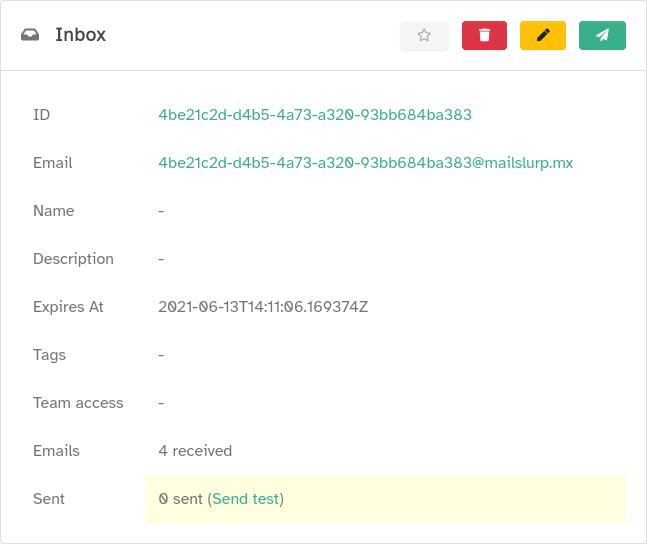647x544 pixels.
Task: Edit the inbox with the yellow pencil button
Action: click(543, 35)
